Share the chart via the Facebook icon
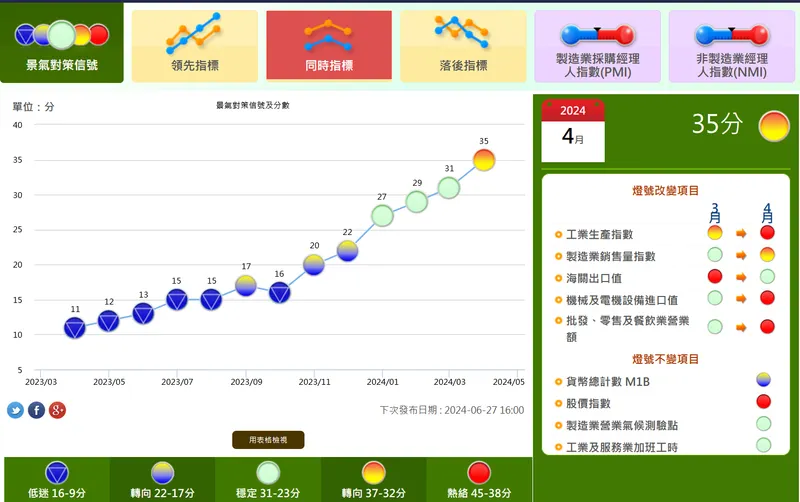 coord(36,410)
